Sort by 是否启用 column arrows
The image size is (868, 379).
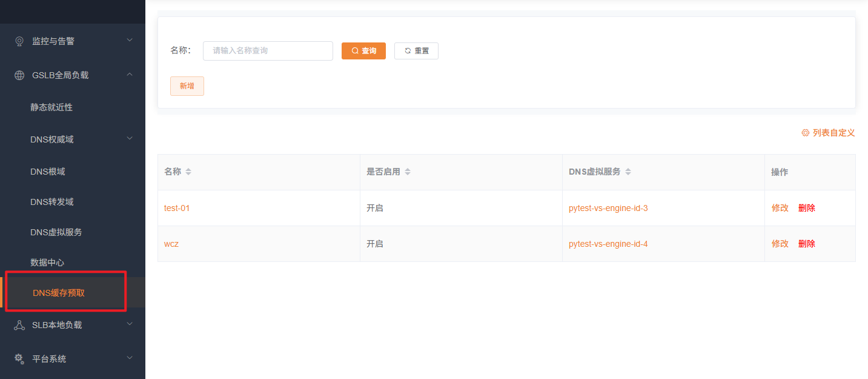[x=408, y=172]
